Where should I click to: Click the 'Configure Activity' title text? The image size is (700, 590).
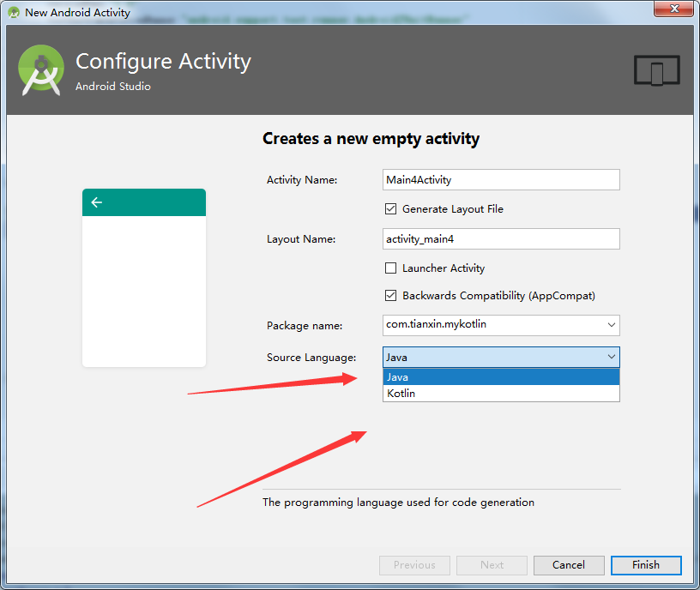click(163, 62)
